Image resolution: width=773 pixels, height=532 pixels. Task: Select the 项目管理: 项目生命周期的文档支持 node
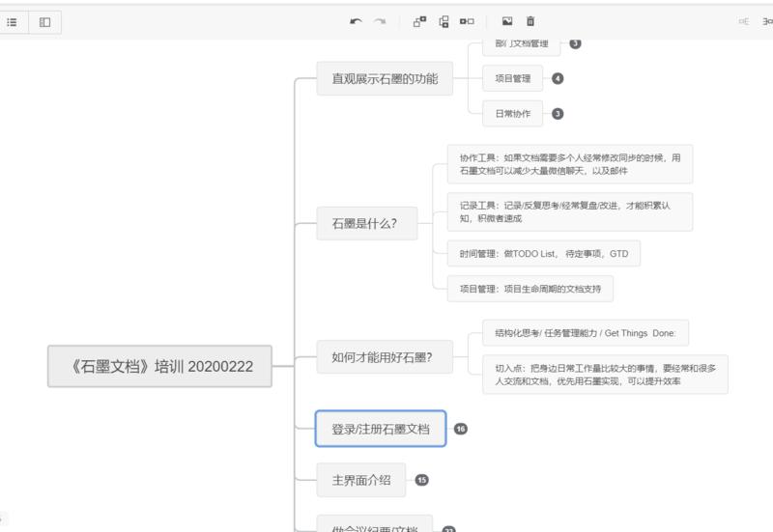[x=530, y=289]
